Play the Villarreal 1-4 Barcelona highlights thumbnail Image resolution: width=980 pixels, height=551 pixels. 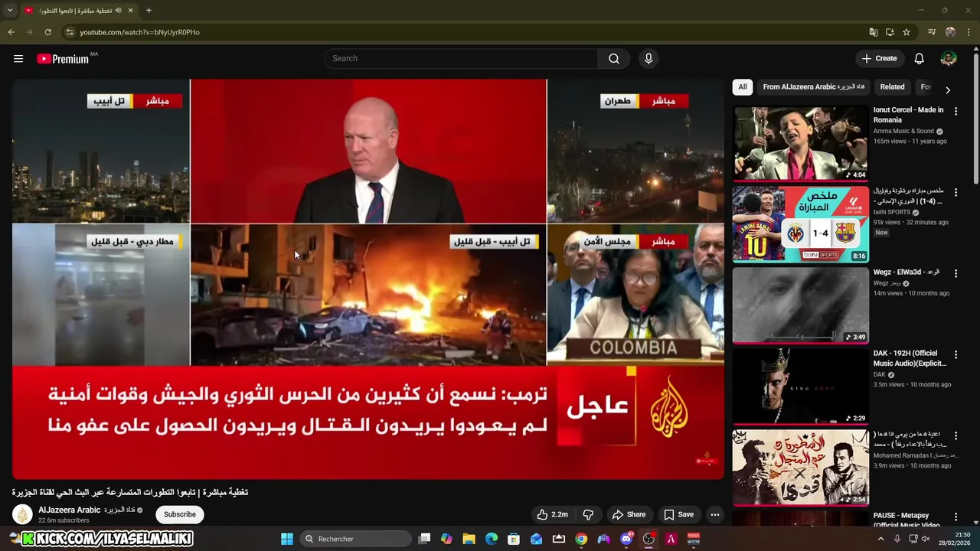[x=801, y=224]
